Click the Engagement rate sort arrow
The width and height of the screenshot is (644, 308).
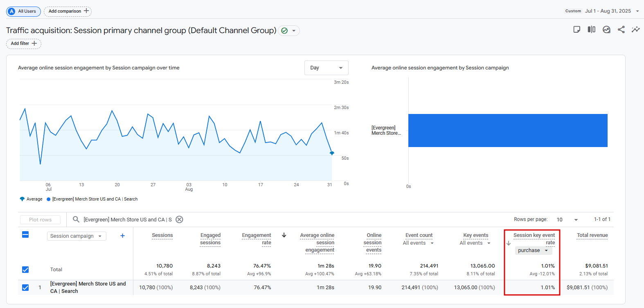tap(284, 235)
